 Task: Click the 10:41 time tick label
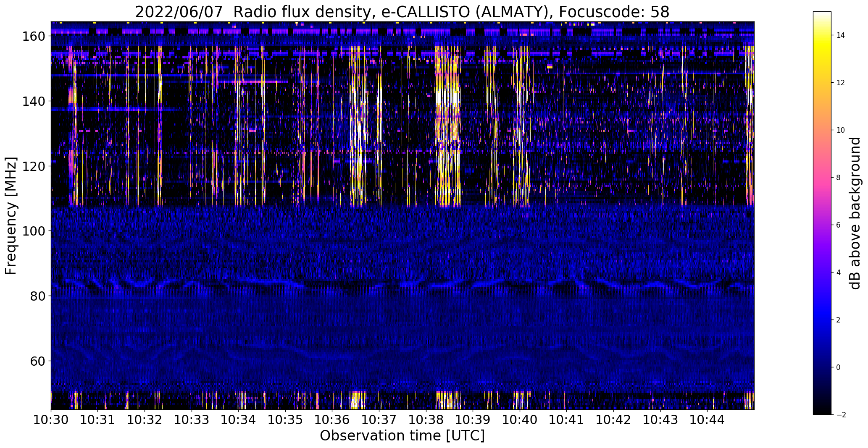tap(566, 419)
